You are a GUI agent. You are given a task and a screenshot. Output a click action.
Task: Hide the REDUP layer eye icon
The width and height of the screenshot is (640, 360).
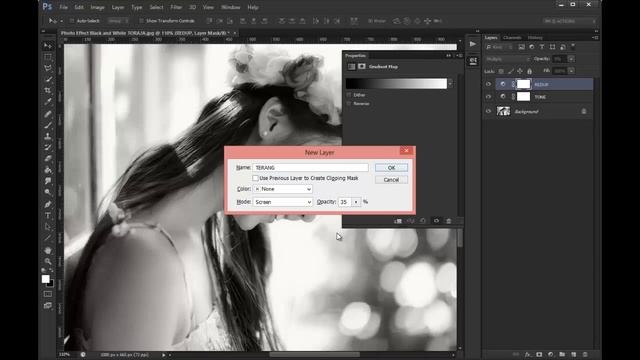(488, 84)
